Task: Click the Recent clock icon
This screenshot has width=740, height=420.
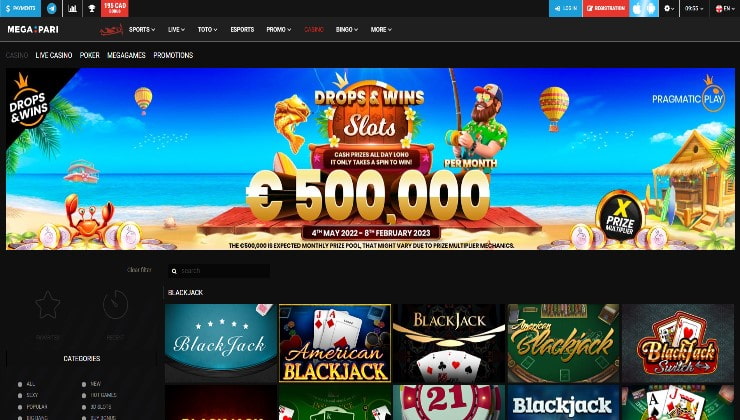Action: pos(115,305)
